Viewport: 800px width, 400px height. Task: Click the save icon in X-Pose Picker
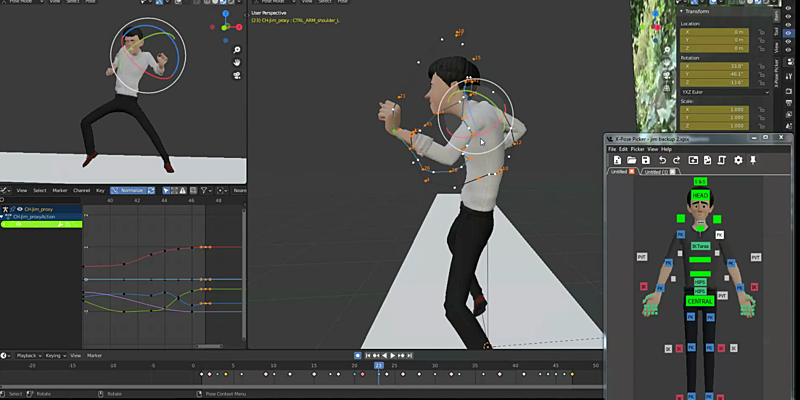click(x=646, y=160)
